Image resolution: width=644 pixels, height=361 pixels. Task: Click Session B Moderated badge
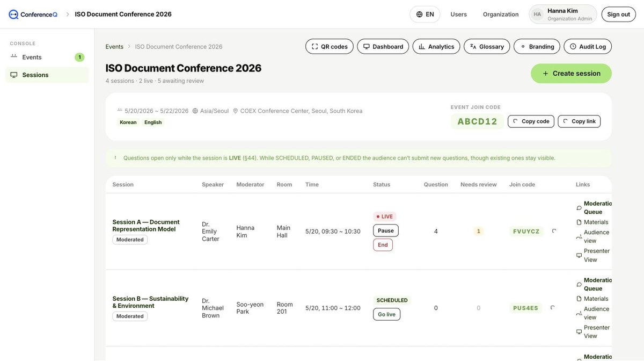130,316
